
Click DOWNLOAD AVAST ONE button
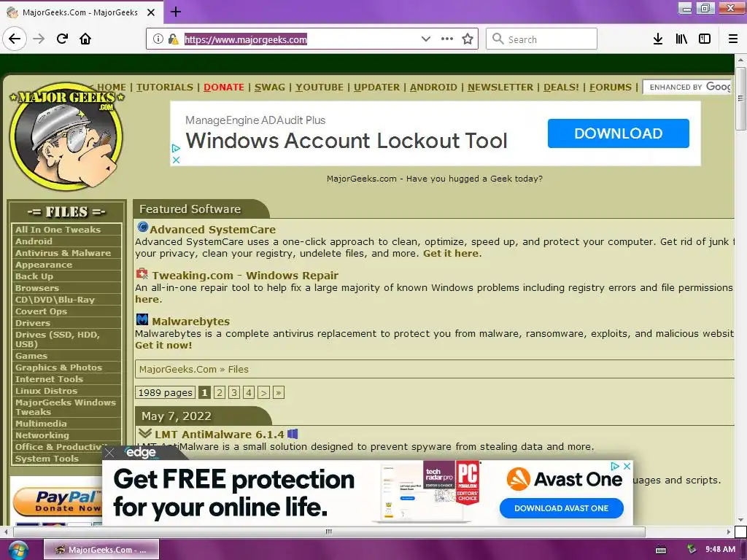click(561, 508)
